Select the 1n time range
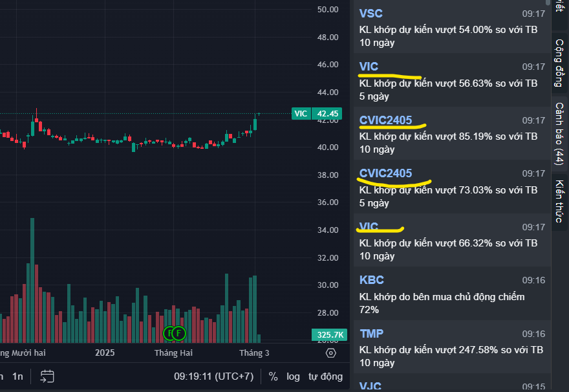This screenshot has width=569, height=392. (x=17, y=376)
